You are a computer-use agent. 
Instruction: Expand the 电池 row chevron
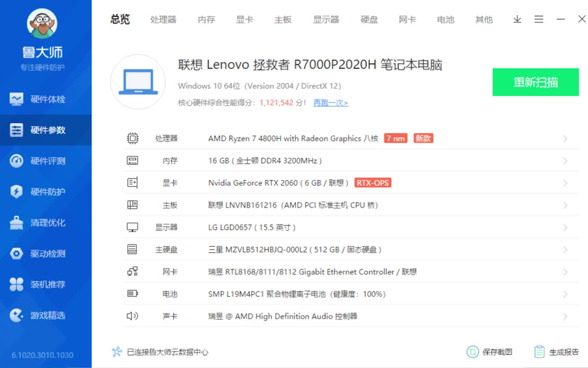click(x=565, y=294)
